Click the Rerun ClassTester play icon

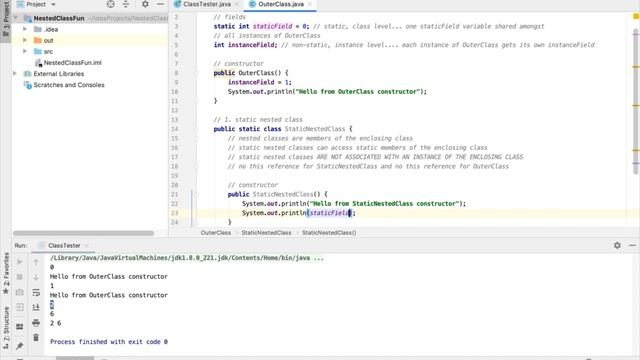click(20, 262)
